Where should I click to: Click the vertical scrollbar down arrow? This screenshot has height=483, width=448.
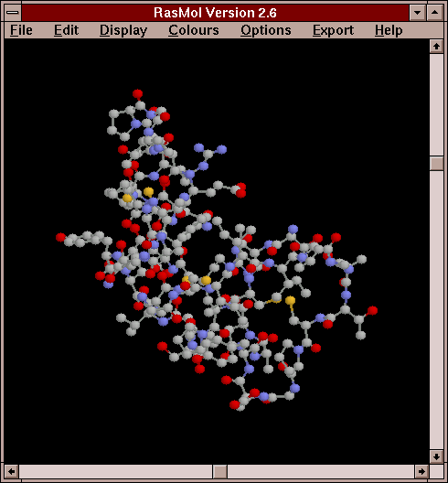pyautogui.click(x=436, y=456)
